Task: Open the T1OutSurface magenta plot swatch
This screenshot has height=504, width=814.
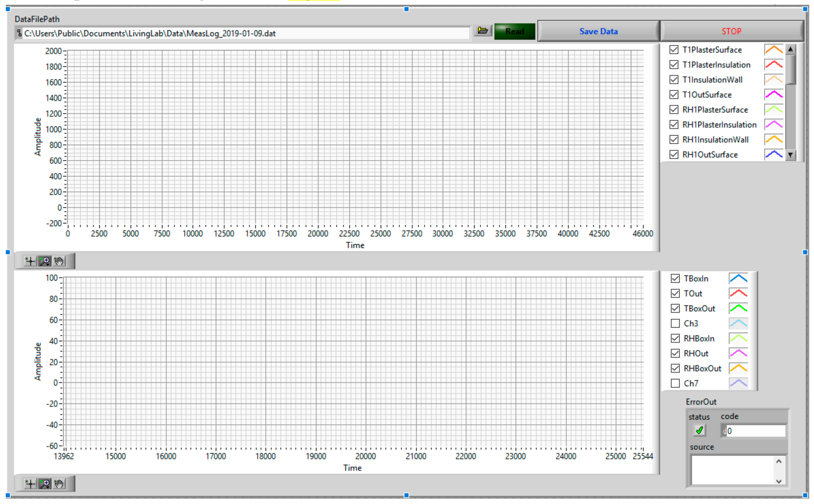Action: pos(773,95)
